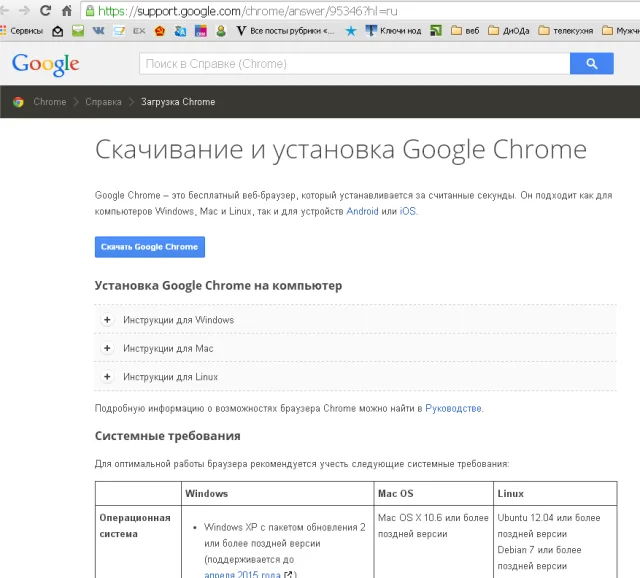Click the green padlock security icon

[x=90, y=11]
